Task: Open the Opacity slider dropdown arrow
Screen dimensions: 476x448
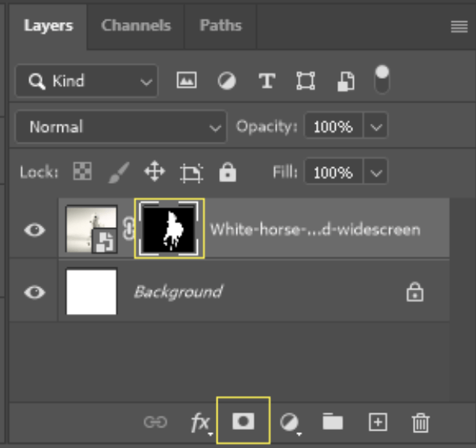Action: point(376,126)
